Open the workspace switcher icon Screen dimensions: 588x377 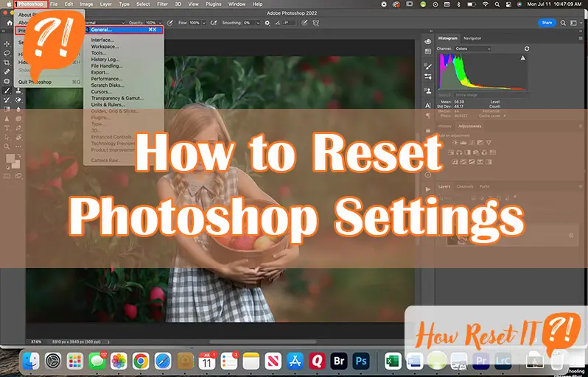(x=573, y=23)
